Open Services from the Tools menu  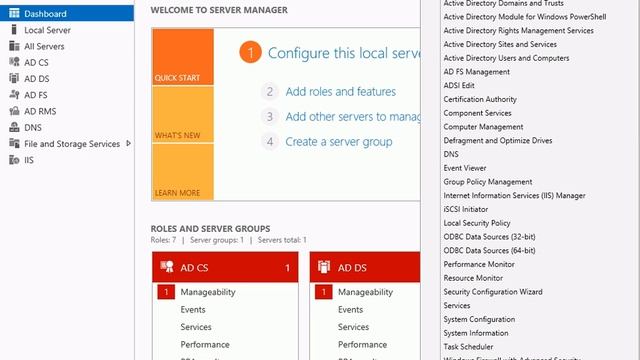pyautogui.click(x=457, y=306)
